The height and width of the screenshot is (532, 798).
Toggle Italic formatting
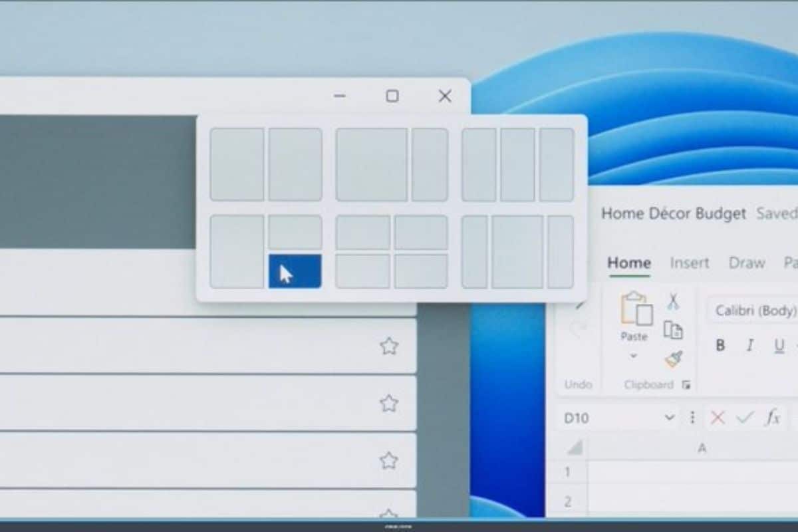click(749, 346)
